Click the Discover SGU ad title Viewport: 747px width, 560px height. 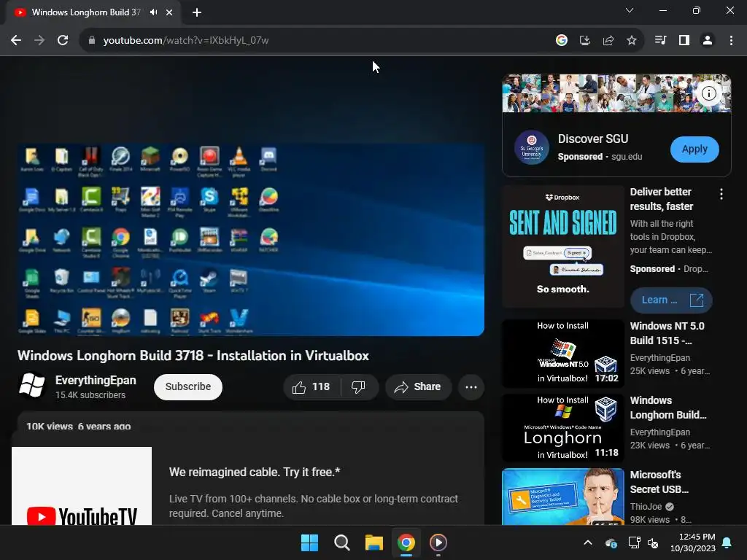593,139
